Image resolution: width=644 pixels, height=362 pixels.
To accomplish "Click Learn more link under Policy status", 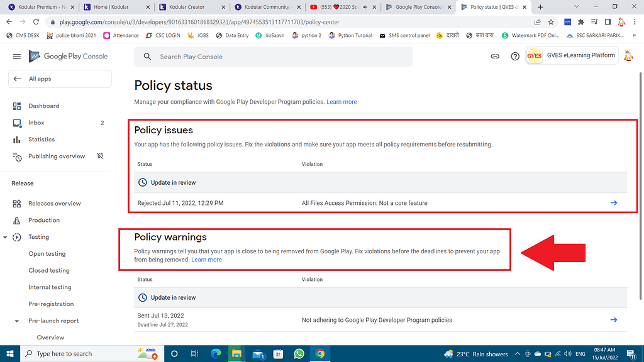I will 341,102.
